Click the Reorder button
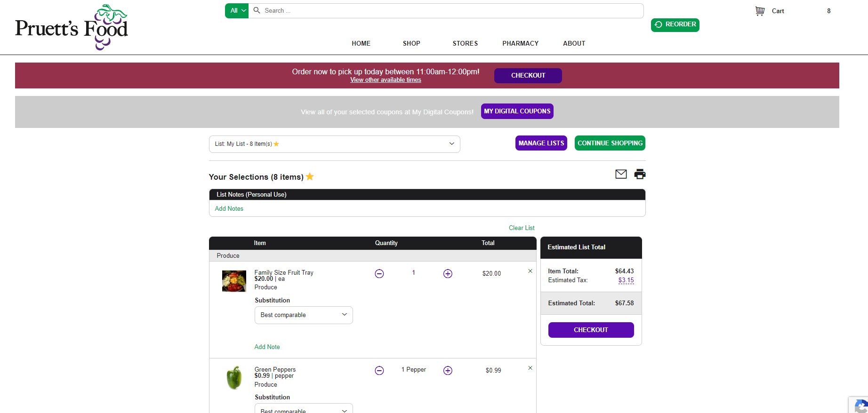This screenshot has width=868, height=413. tap(675, 24)
